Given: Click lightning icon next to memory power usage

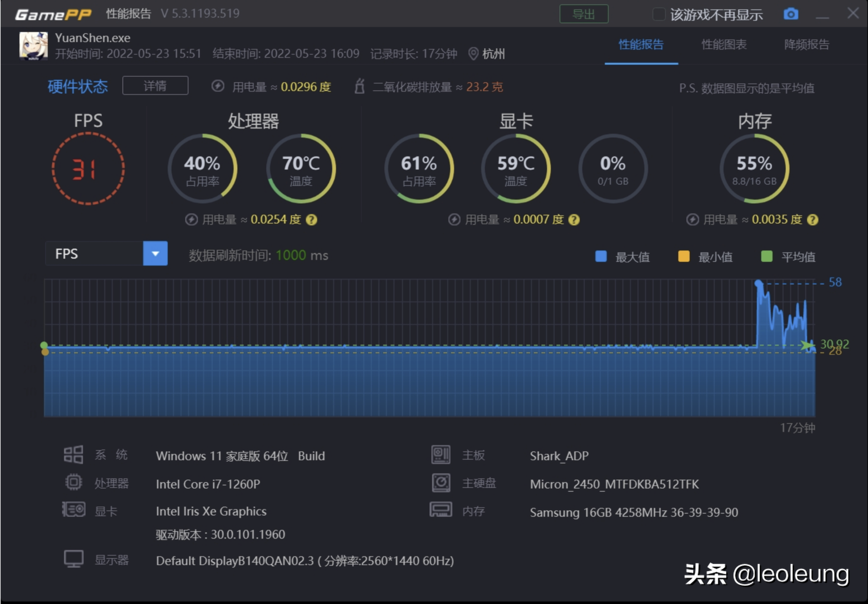Looking at the screenshot, I should (x=693, y=220).
